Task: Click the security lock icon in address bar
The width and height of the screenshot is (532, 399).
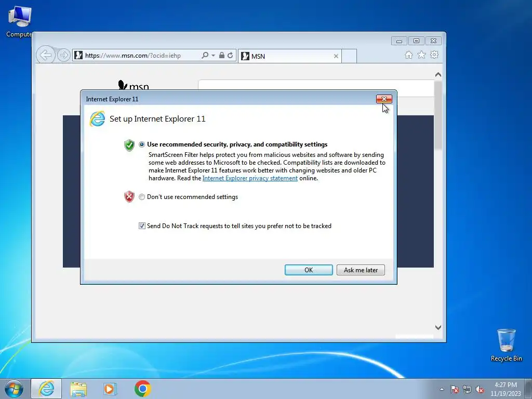Action: [221, 55]
